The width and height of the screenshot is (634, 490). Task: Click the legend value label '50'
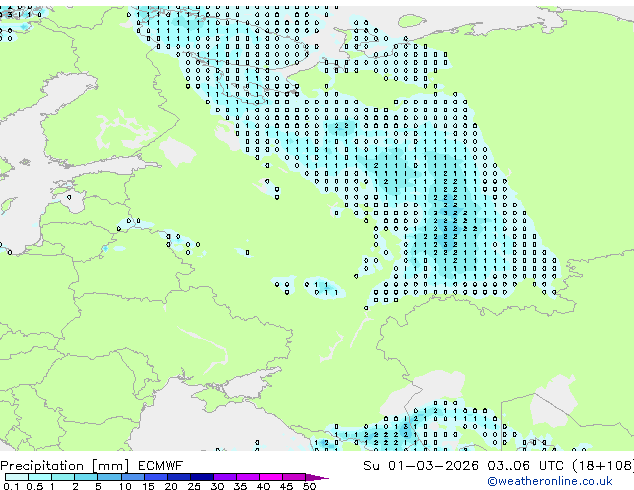point(309,486)
